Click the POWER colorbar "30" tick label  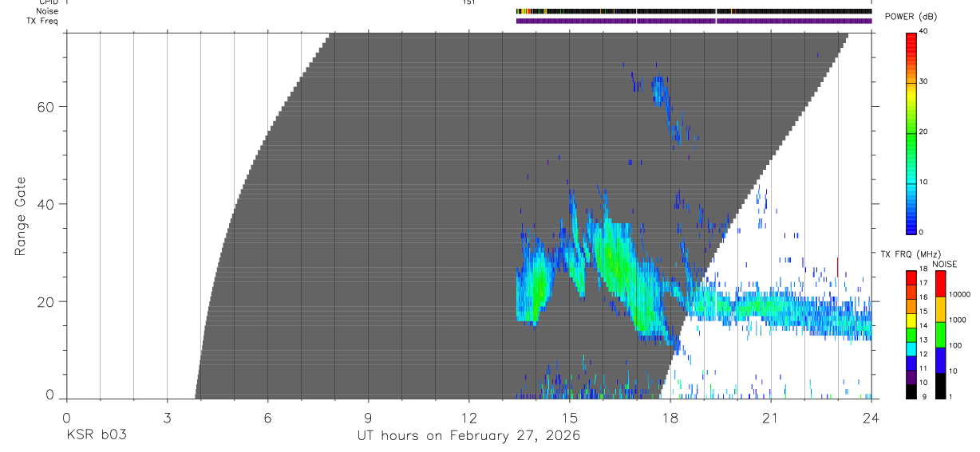[923, 81]
